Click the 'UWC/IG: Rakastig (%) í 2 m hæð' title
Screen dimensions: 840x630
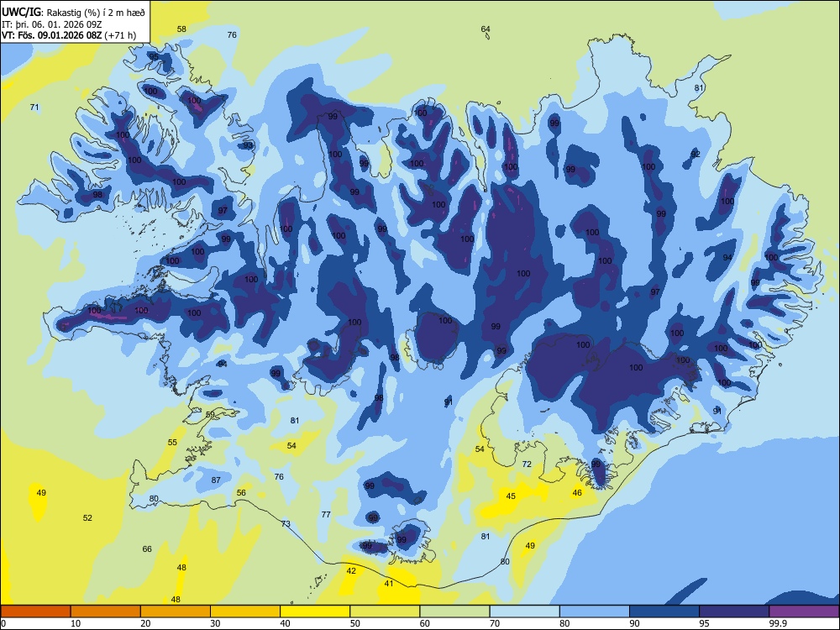[x=73, y=11]
